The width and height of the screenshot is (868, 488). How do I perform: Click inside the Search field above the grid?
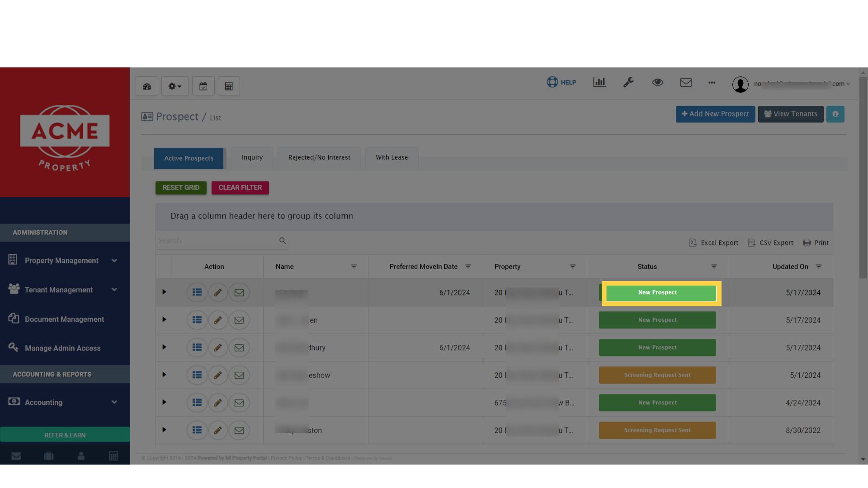coord(217,240)
